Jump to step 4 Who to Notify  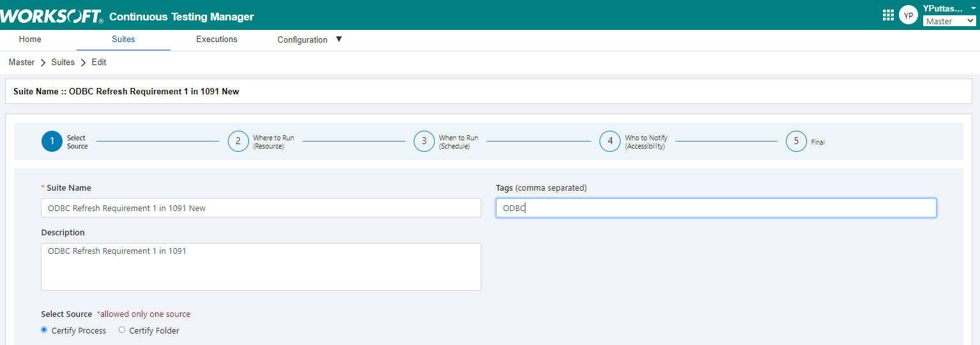[x=610, y=142]
